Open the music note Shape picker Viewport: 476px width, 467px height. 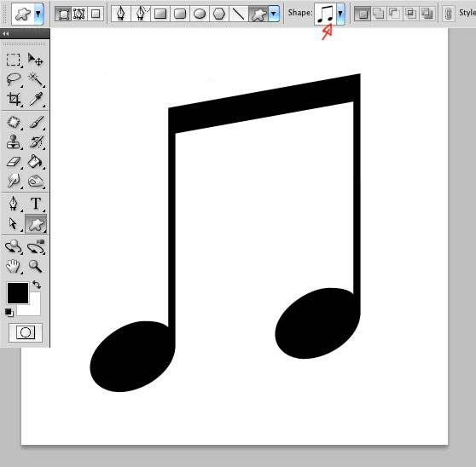click(x=325, y=14)
